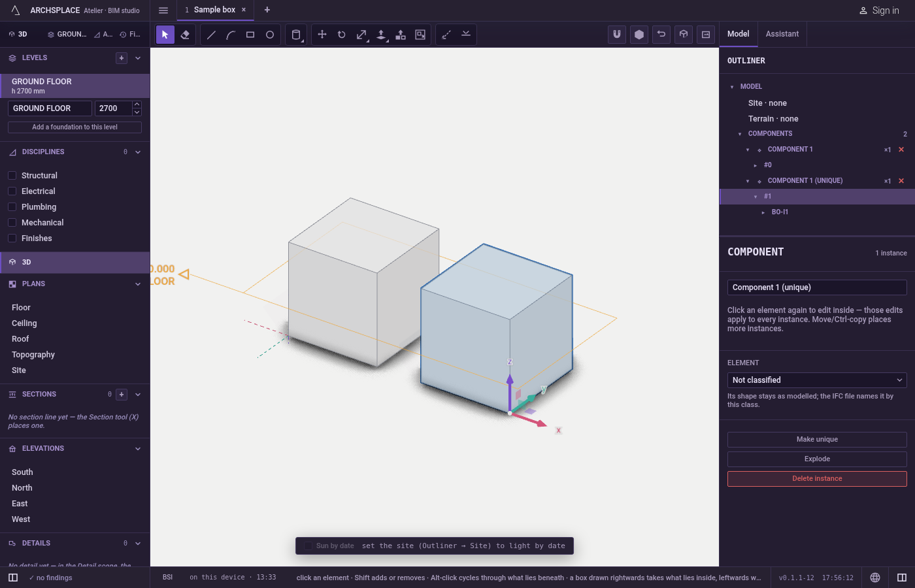The image size is (915, 588).
Task: Enable the Structural discipline checkbox
Action: (12, 176)
